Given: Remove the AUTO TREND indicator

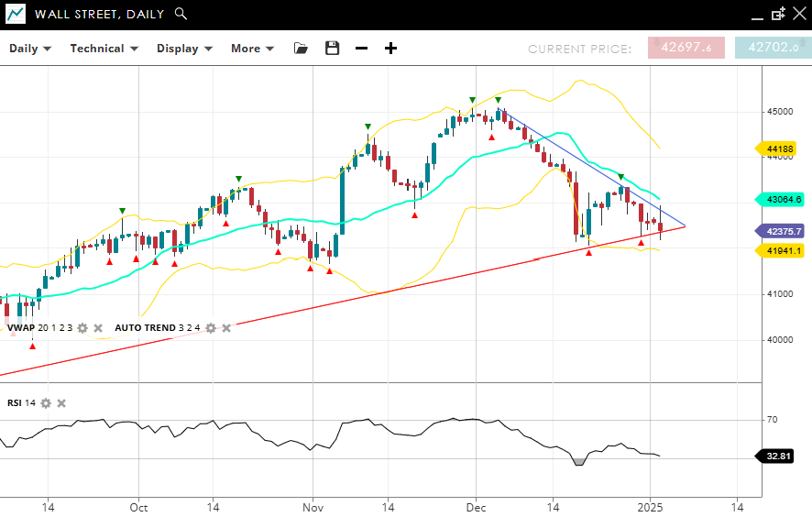Looking at the screenshot, I should pyautogui.click(x=226, y=327).
